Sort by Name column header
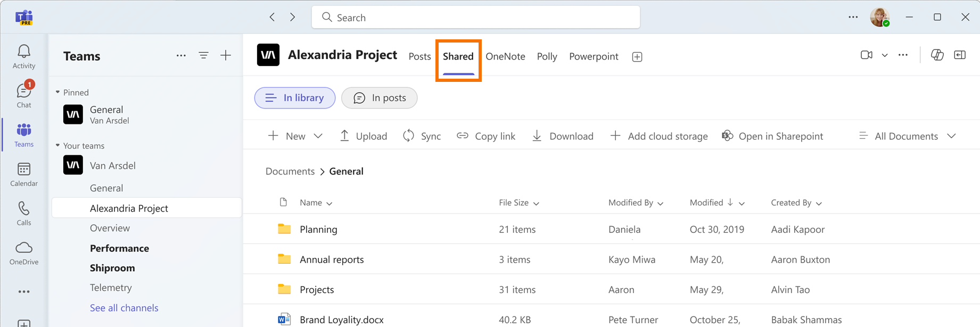980x327 pixels. [x=316, y=203]
